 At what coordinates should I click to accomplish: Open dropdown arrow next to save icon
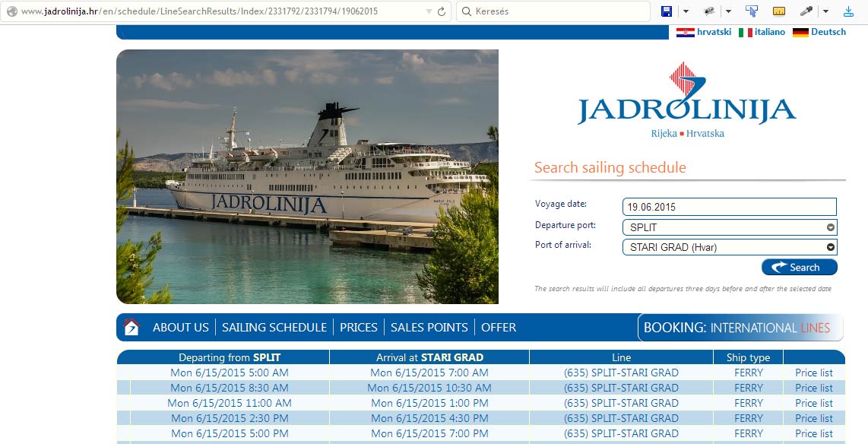[x=686, y=11]
